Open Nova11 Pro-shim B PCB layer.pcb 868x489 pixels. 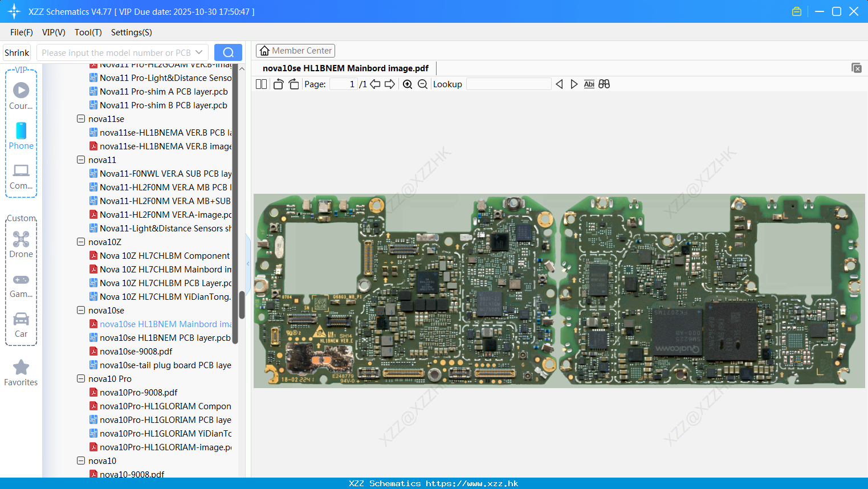point(163,105)
